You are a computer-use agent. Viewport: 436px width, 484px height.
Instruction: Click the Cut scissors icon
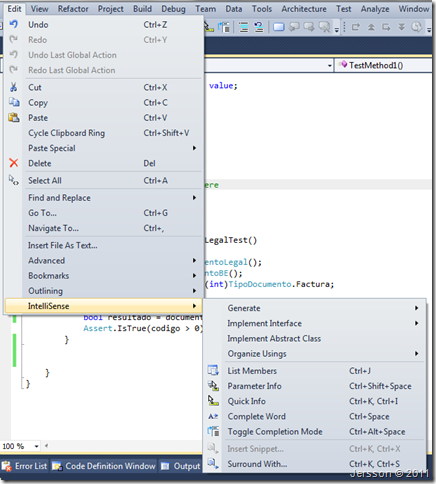[x=13, y=87]
